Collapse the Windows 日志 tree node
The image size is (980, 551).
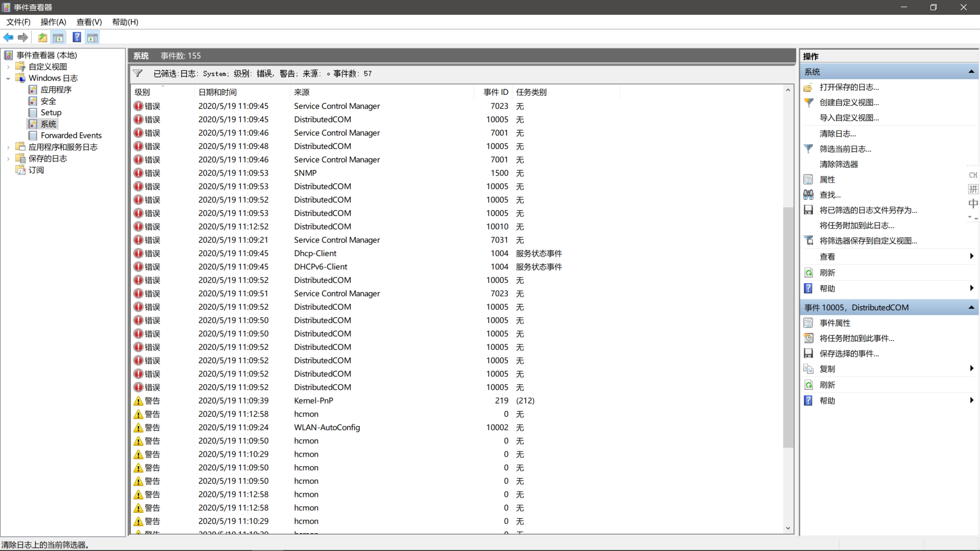pyautogui.click(x=8, y=78)
